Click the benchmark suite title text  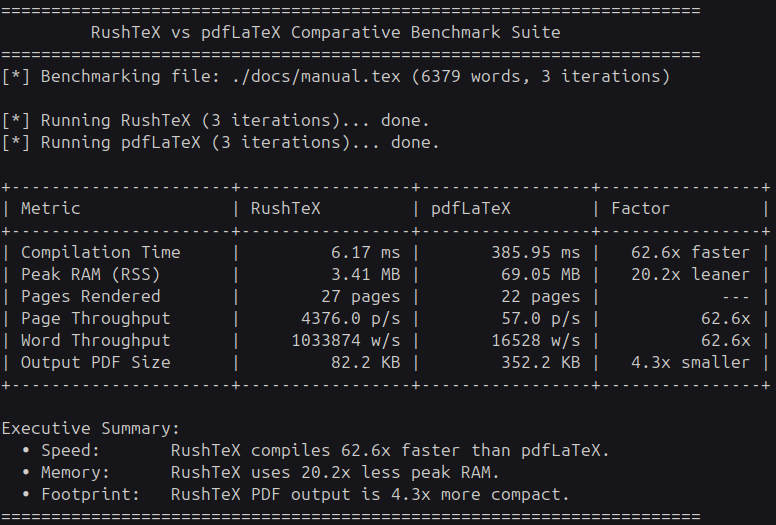click(326, 33)
